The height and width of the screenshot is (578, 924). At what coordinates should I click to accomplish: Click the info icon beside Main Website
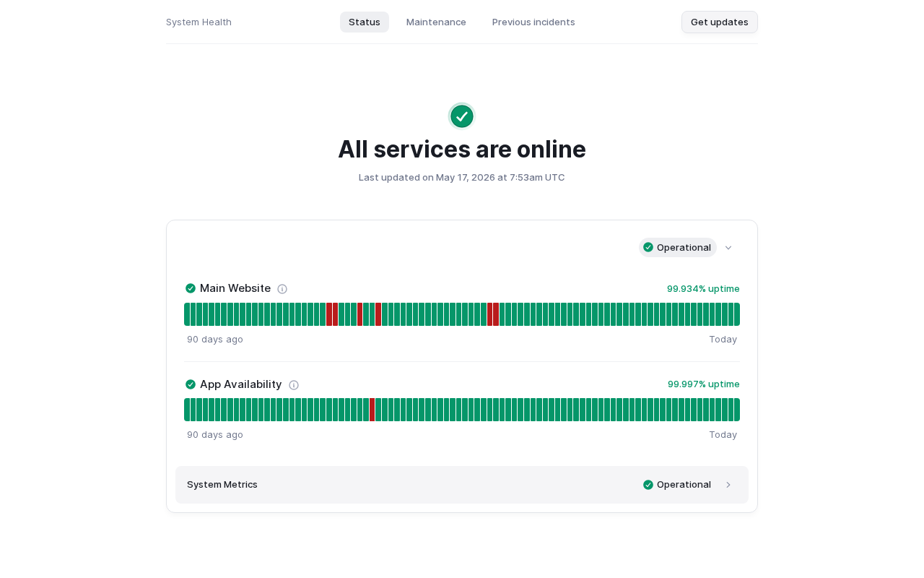(282, 289)
